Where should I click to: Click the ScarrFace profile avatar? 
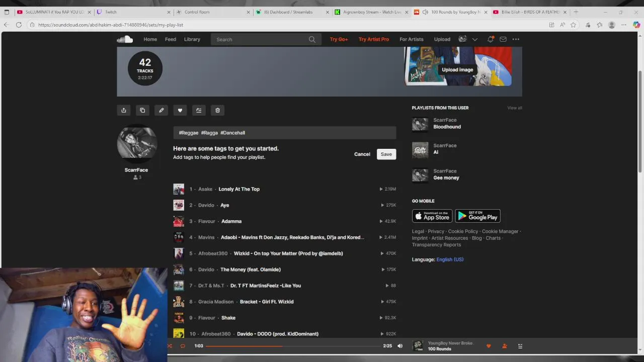coord(137,144)
